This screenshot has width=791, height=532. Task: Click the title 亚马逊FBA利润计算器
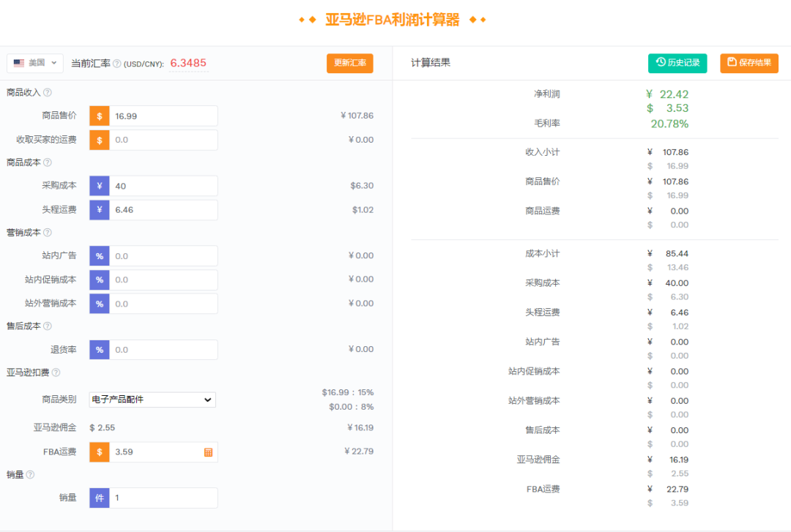coord(393,20)
